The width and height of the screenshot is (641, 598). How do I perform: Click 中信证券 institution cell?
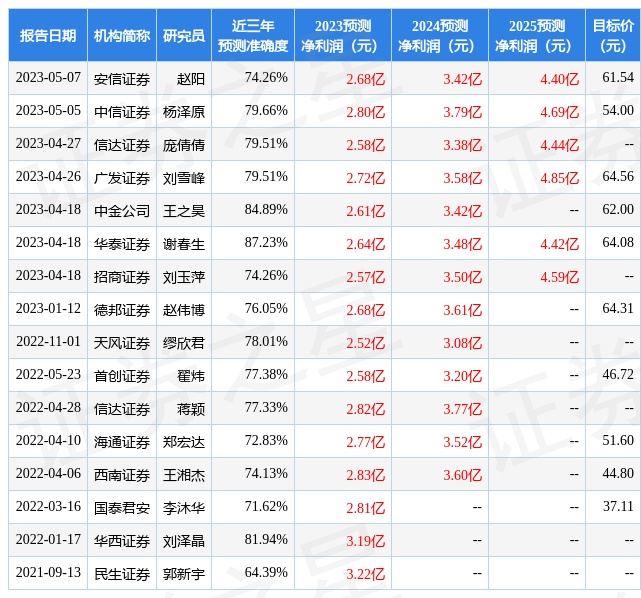pyautogui.click(x=122, y=112)
